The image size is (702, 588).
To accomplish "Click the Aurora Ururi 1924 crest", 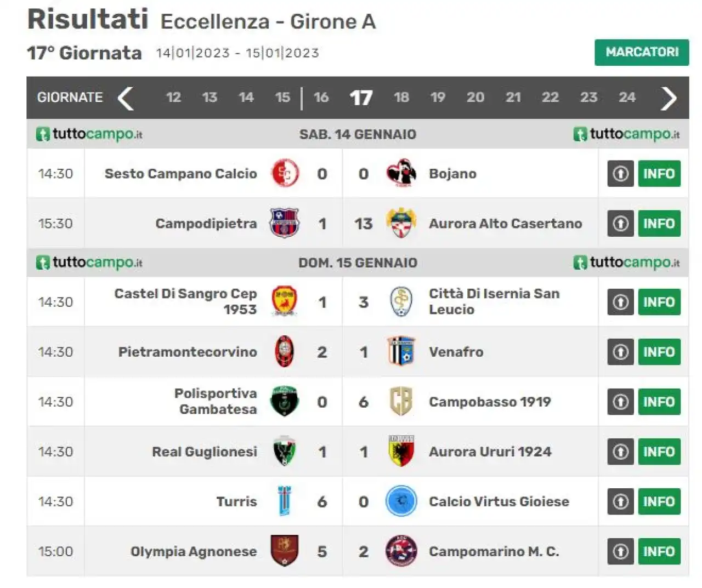I will pos(401,452).
